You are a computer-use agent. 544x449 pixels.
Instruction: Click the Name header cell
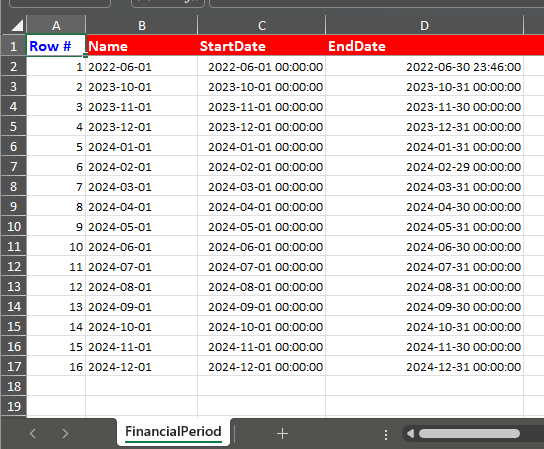(142, 45)
